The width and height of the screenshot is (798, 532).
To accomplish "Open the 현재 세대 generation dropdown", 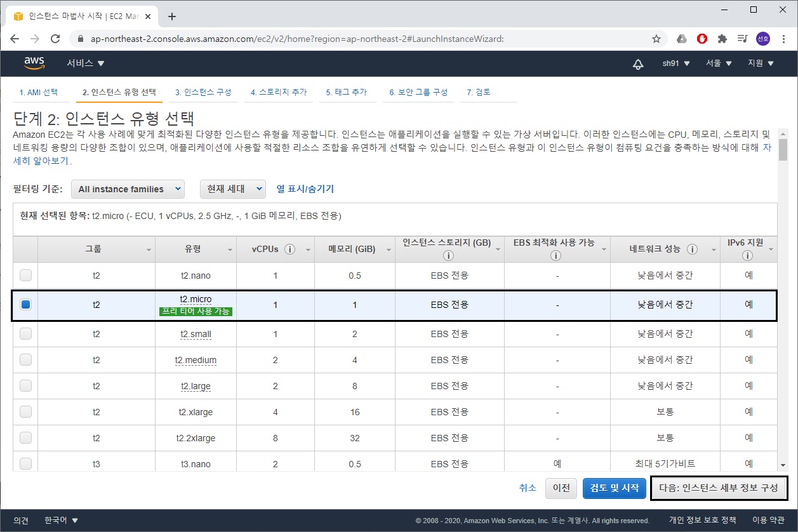I will click(x=233, y=189).
